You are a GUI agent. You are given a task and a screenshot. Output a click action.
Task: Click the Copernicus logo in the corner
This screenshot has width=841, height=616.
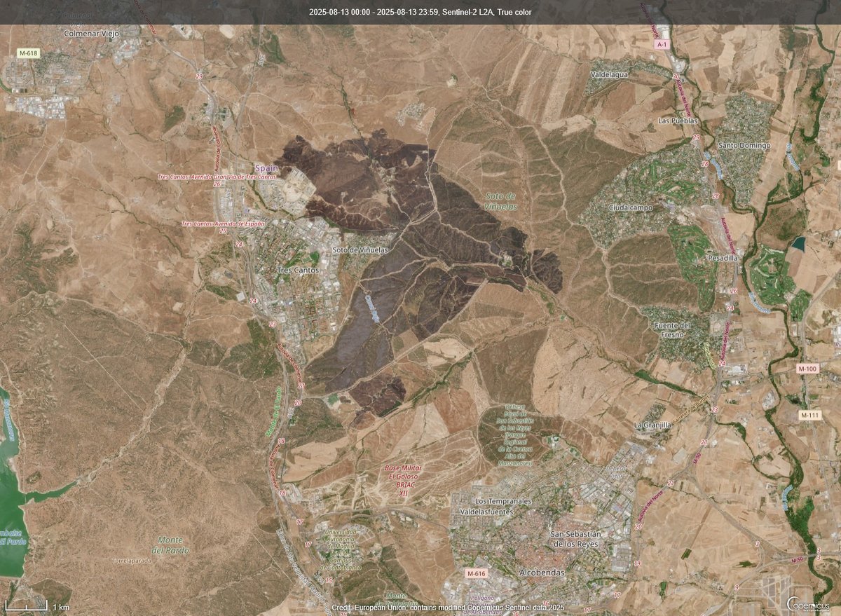tap(808, 603)
